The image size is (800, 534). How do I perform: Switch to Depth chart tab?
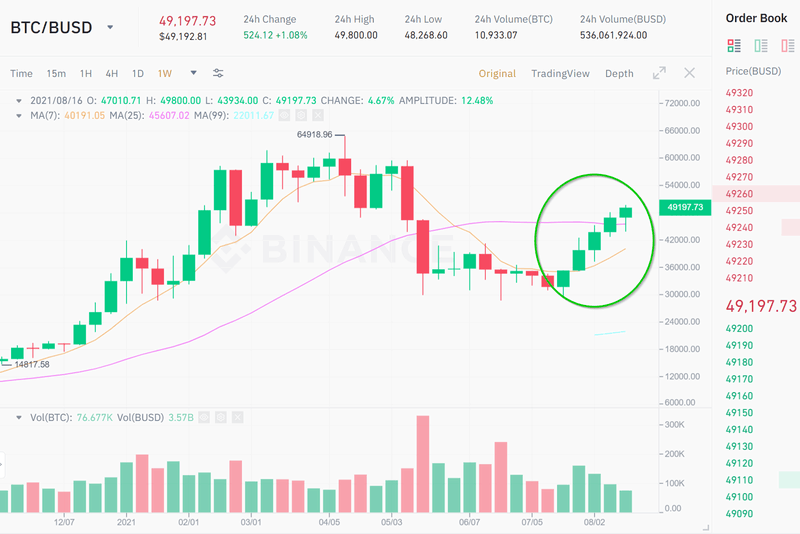(x=619, y=73)
